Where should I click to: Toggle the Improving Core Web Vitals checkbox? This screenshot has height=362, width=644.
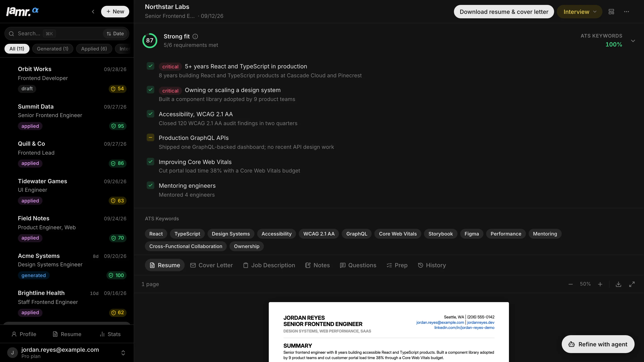coord(150,162)
